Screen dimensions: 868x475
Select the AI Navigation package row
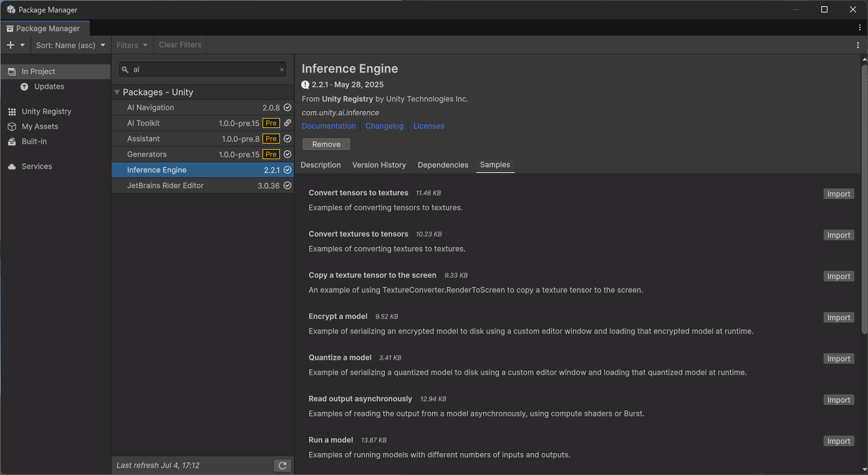(203, 107)
